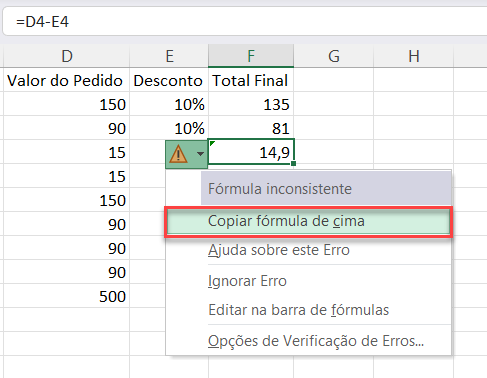Expand the error options dropdown arrow

click(200, 154)
